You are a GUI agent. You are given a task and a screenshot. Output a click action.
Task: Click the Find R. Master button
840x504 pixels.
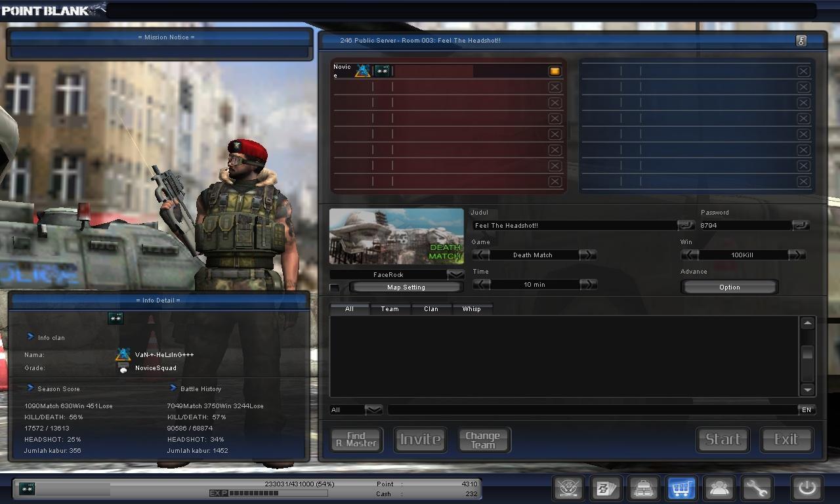(356, 440)
